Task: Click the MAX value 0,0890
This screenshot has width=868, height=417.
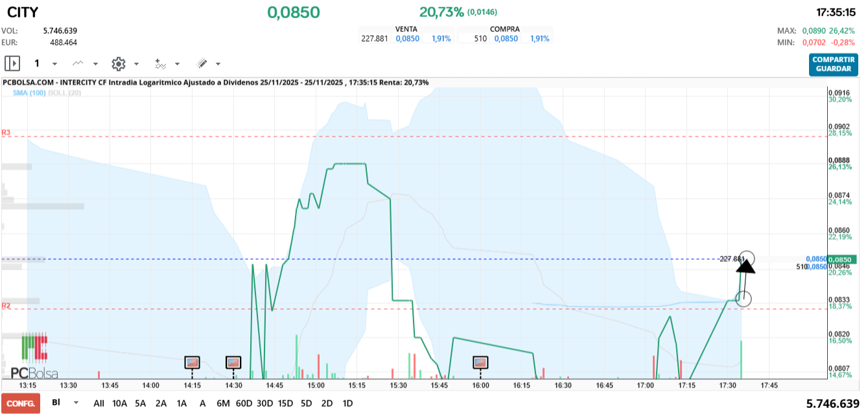Action: [814, 30]
